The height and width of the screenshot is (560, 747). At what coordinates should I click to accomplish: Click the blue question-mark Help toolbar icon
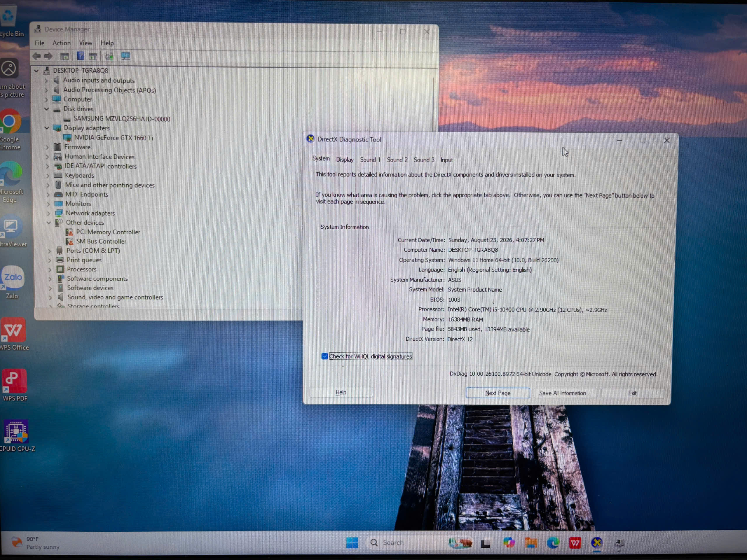80,56
